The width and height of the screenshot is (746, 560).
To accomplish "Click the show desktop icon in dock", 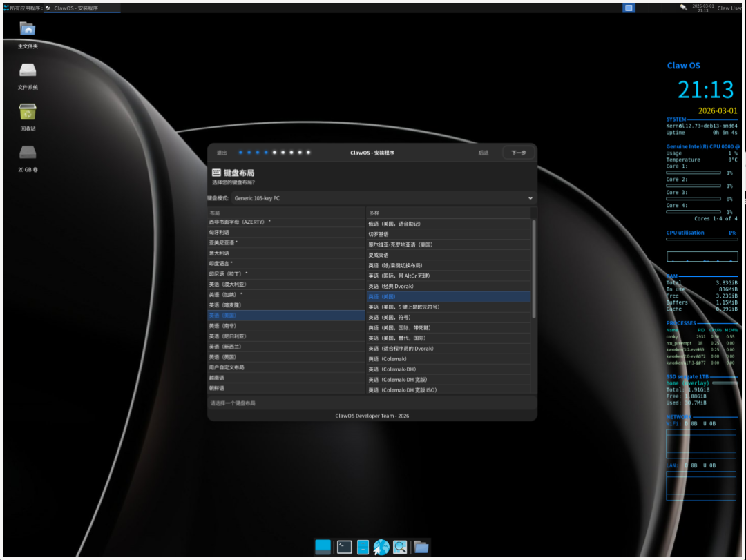I will [323, 547].
